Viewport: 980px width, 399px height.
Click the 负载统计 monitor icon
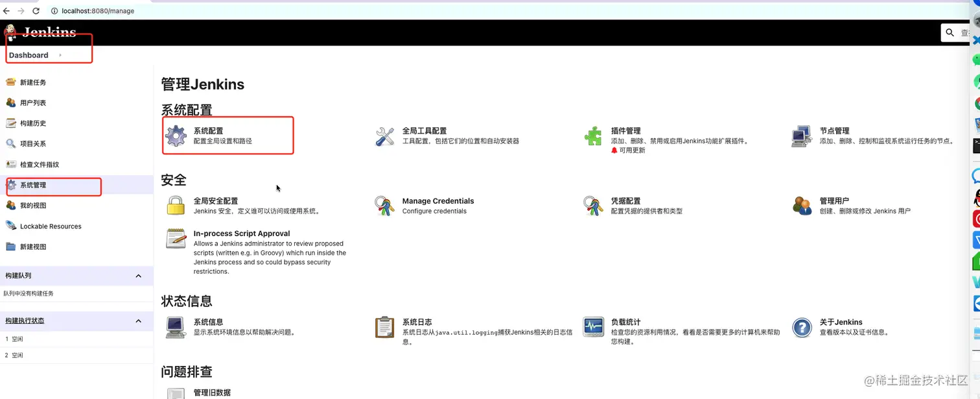pyautogui.click(x=593, y=327)
